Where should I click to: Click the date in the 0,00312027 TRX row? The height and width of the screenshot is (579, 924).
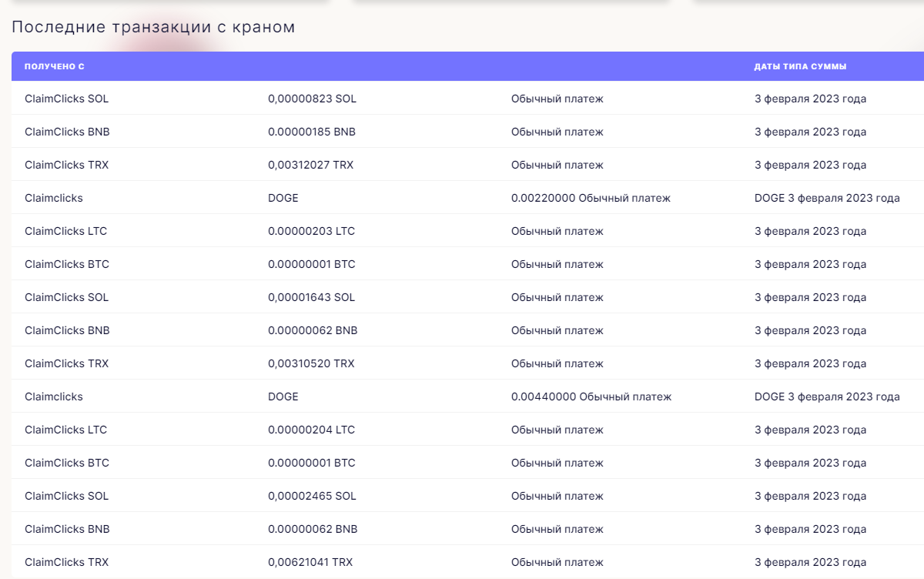(810, 165)
